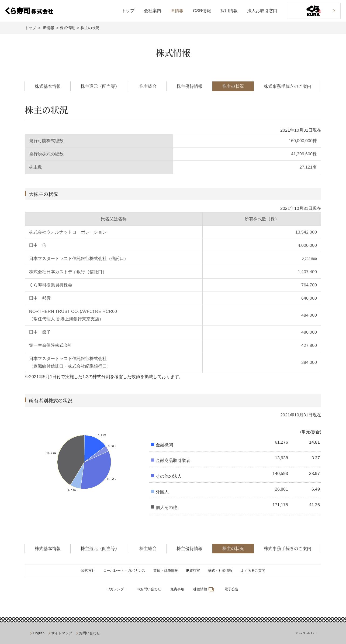This screenshot has height=644, width=346.
Task: Select the lower 株式基本情報 tab
Action: 48,549
